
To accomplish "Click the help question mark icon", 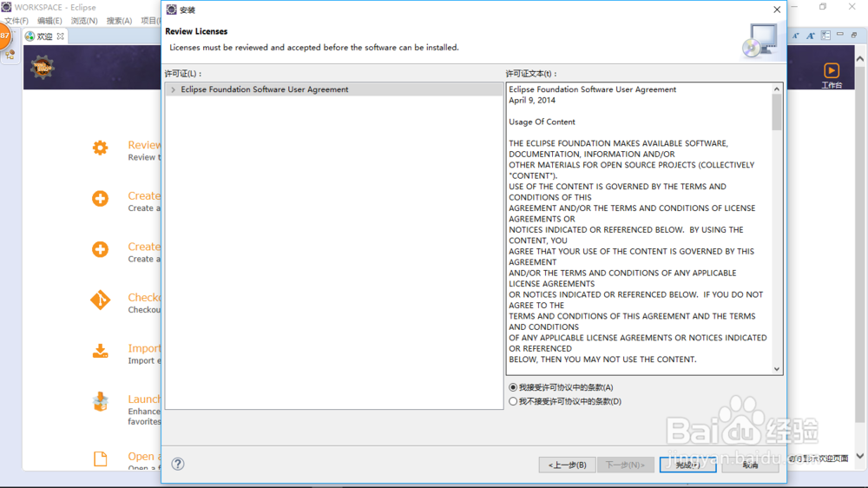I will click(x=178, y=465).
